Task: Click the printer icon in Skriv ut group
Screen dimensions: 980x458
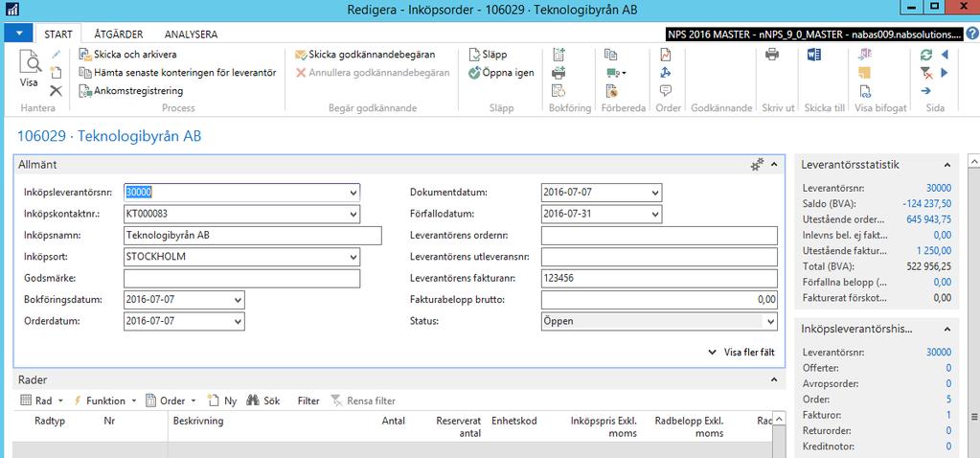Action: point(772,55)
